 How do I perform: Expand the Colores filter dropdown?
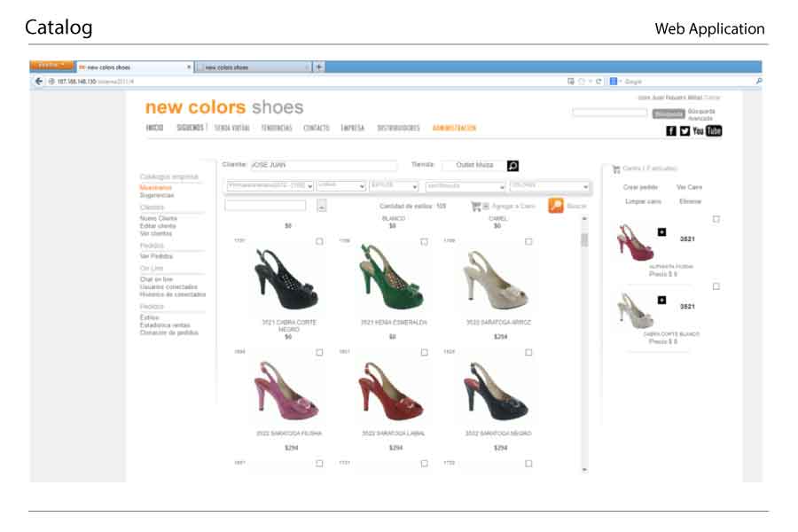coord(550,186)
